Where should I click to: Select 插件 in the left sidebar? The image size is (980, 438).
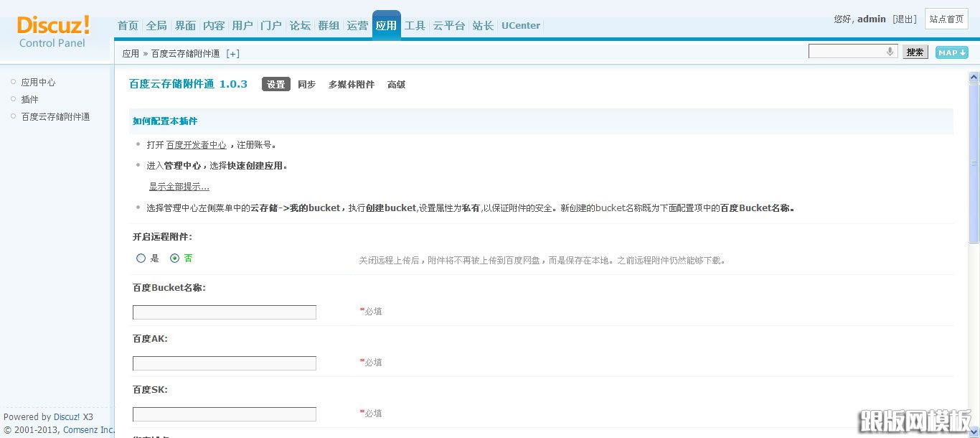pyautogui.click(x=29, y=99)
